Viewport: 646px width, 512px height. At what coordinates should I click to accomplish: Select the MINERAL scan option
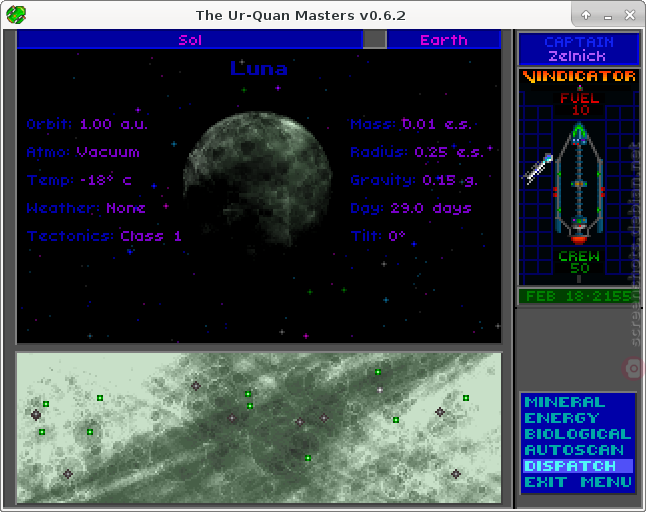click(x=564, y=402)
